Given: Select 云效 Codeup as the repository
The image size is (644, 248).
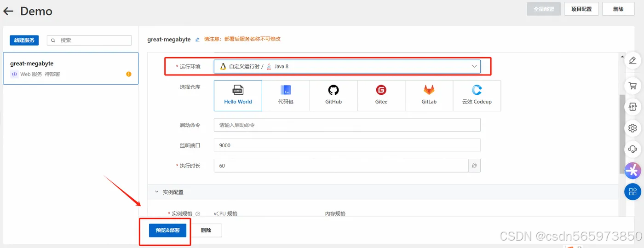Looking at the screenshot, I should click(477, 96).
